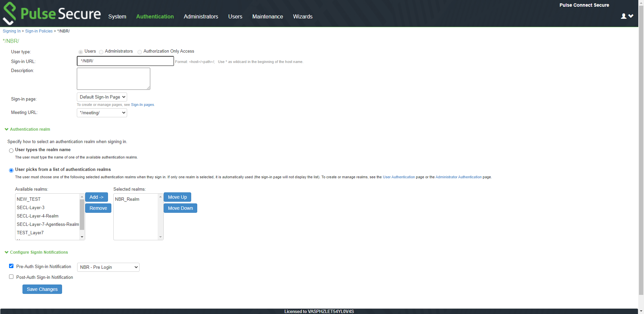This screenshot has width=644, height=314.
Task: Open the user account menu icon
Action: (627, 16)
